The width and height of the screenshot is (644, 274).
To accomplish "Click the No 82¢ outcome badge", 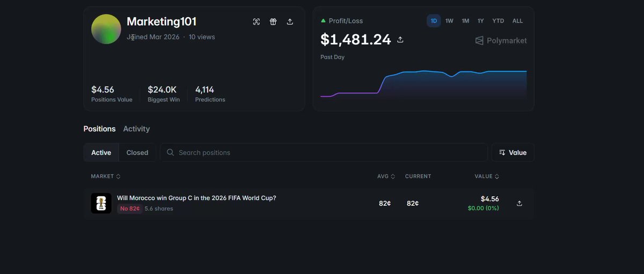I will [x=129, y=208].
